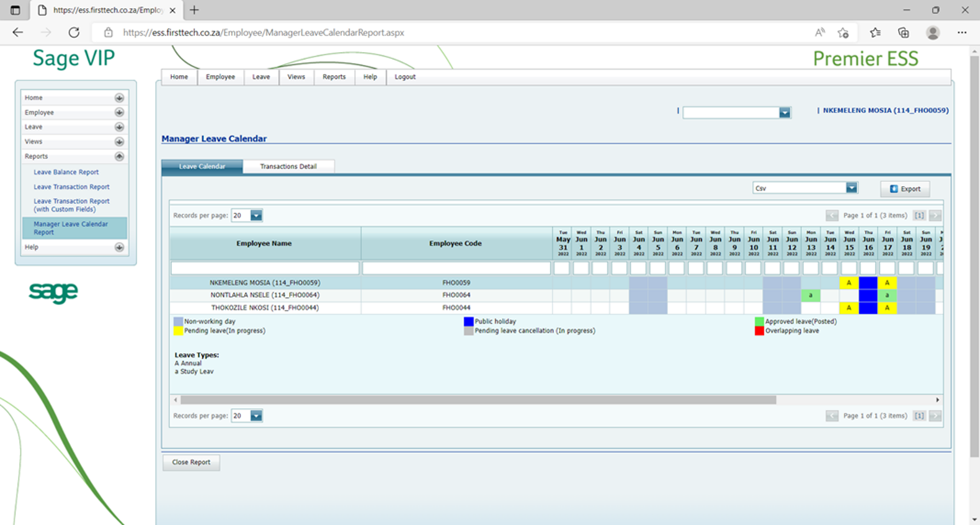
Task: Click the Export button
Action: click(905, 189)
